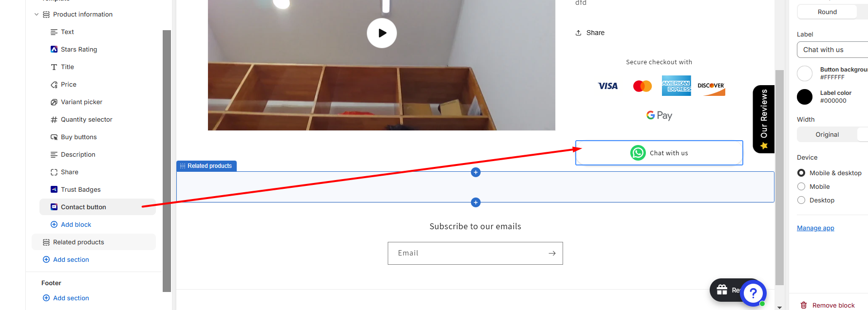Click the Related products section label tag
868x310 pixels.
207,166
